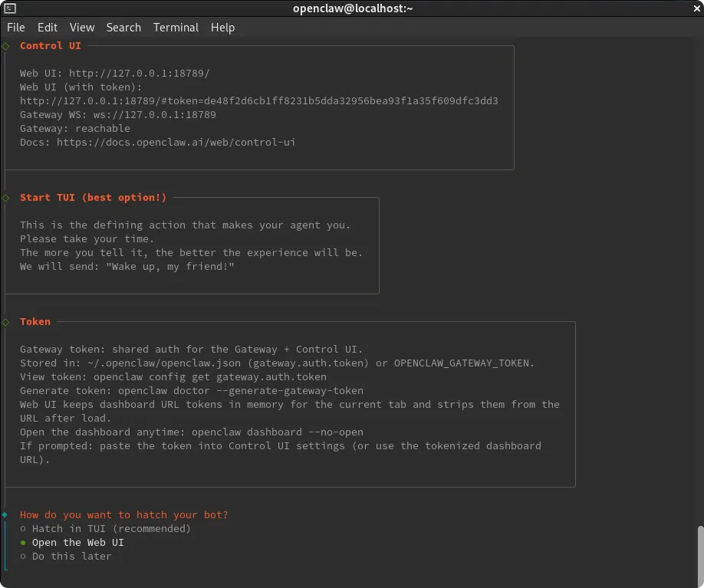Click 'Generate token: openclaw doctor' line
The height and width of the screenshot is (588, 704).
point(192,391)
